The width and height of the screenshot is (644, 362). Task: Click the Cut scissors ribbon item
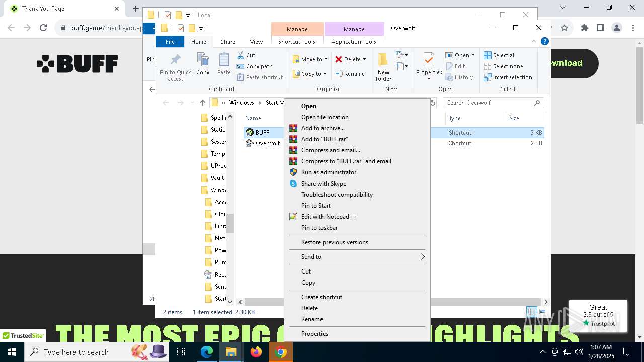click(x=246, y=55)
